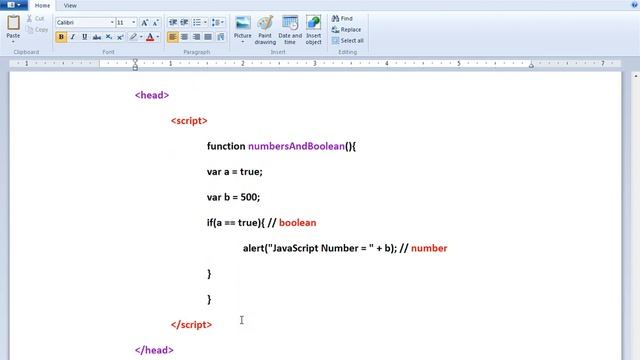Increase paragraph indent
The width and height of the screenshot is (640, 360).
coord(184,22)
